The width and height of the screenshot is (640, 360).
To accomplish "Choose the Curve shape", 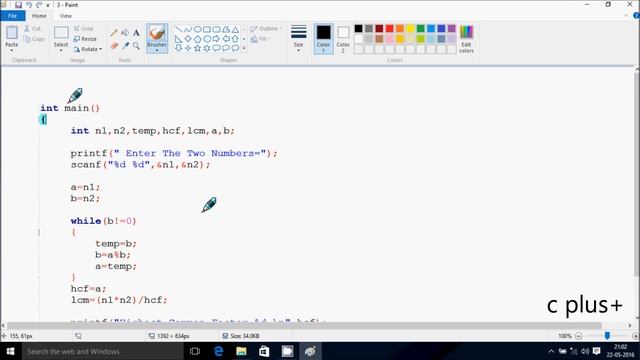I will pyautogui.click(x=188, y=29).
